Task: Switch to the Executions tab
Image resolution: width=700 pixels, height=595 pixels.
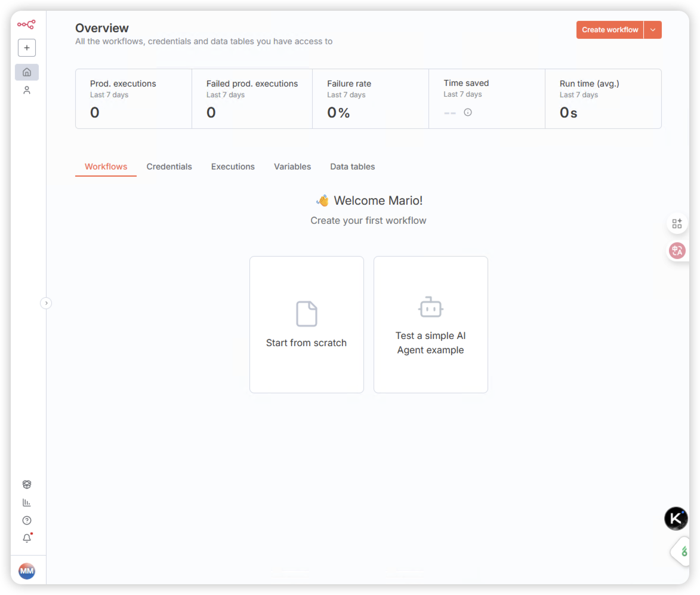Action: pyautogui.click(x=233, y=167)
